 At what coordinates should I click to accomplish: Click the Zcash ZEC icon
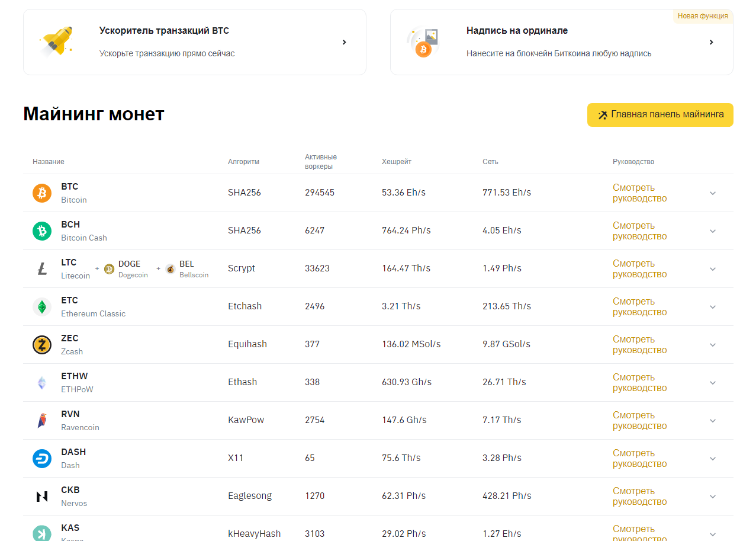point(42,345)
